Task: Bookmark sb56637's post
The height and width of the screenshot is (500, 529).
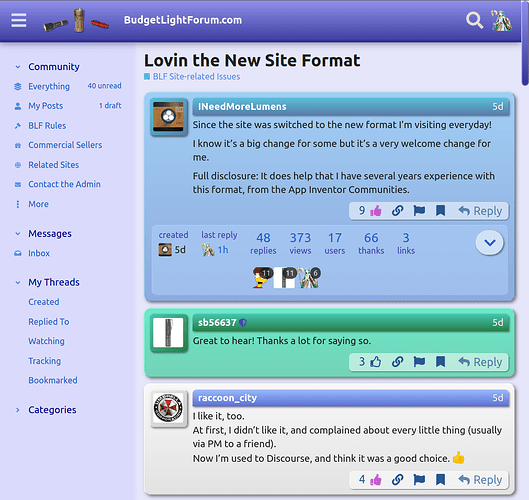Action: [440, 362]
